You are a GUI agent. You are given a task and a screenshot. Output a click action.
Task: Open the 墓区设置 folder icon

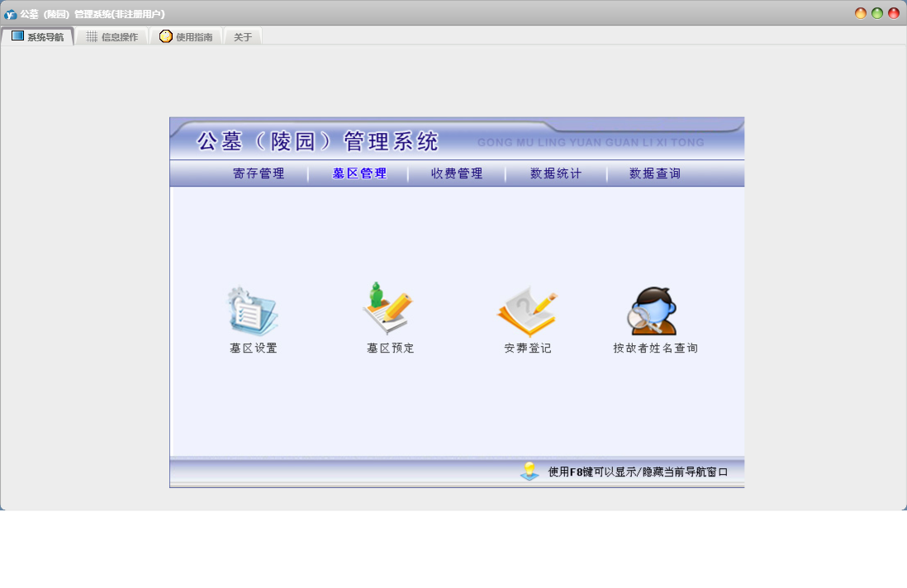coord(252,311)
